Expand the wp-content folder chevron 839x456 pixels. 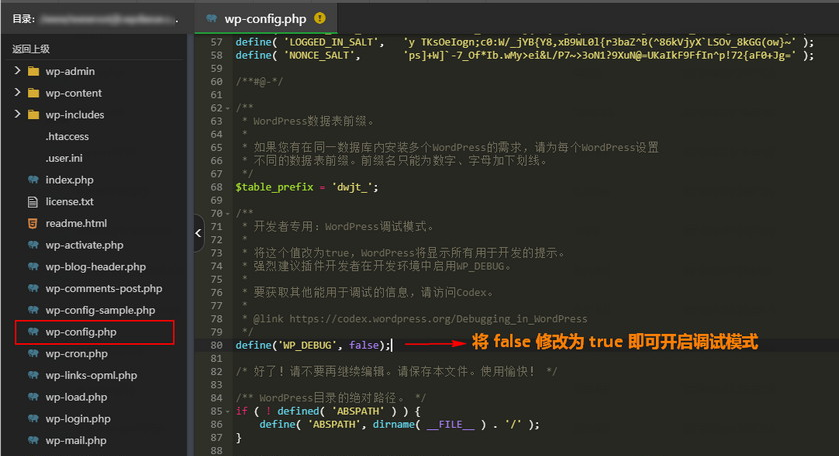coord(17,93)
